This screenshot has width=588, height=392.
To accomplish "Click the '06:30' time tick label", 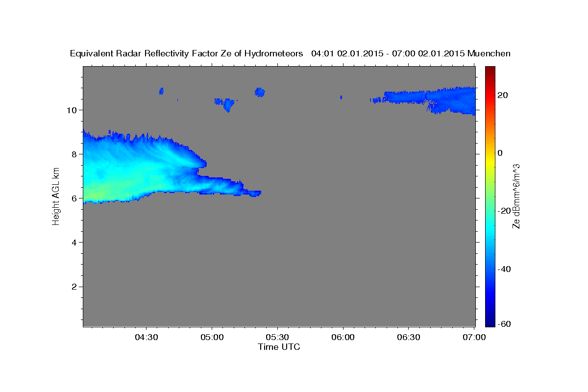I will 409,338.
